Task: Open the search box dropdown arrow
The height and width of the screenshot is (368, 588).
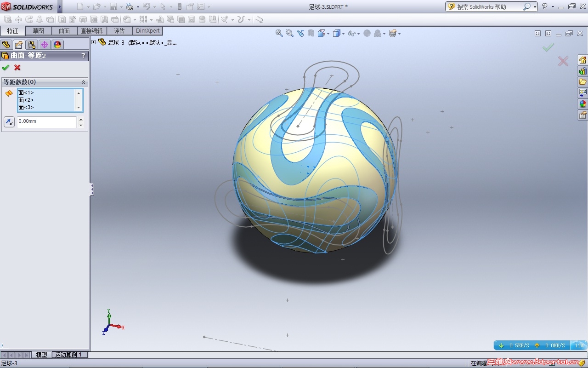Action: (535, 7)
